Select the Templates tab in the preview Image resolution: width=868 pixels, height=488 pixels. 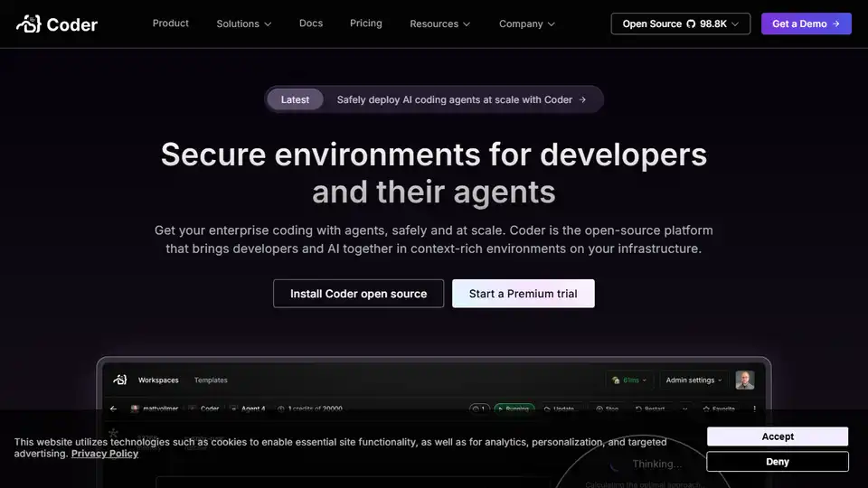[x=211, y=380]
